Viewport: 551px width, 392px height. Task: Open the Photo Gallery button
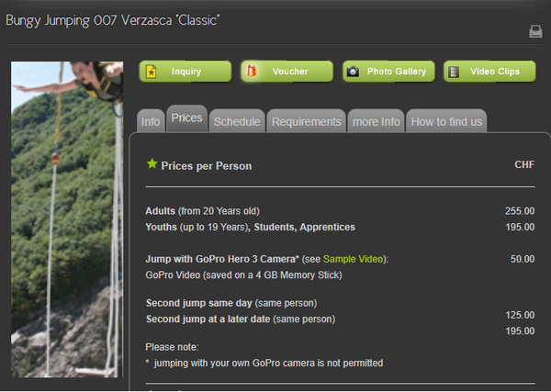pyautogui.click(x=388, y=72)
